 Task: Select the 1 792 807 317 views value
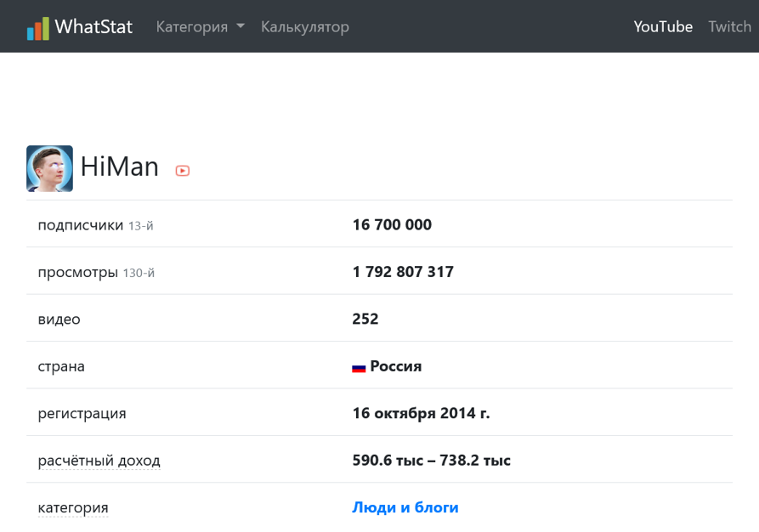[x=403, y=272]
